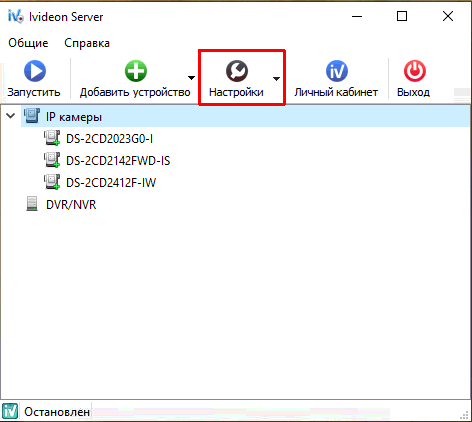This screenshot has width=472, height=422.
Task: Click the Выход label
Action: [413, 92]
